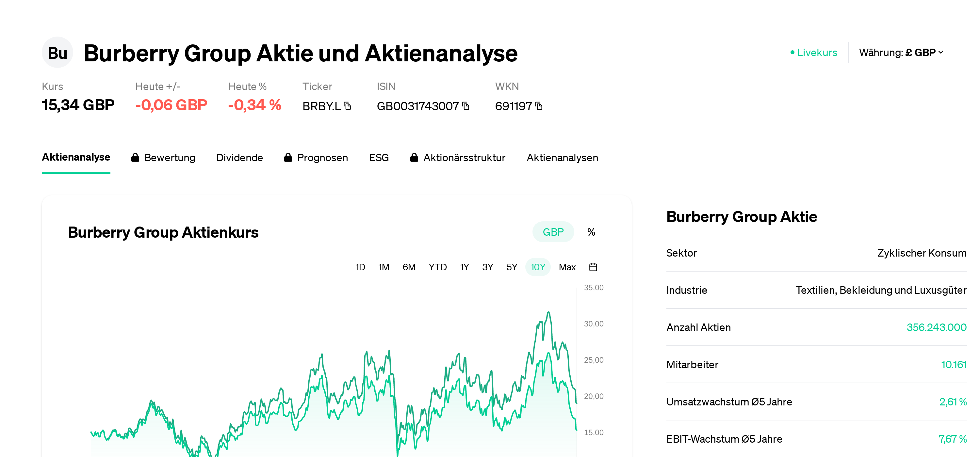Click Textilien, Bekleidung und Luxusgüter industry value
The image size is (980, 457).
[x=881, y=290]
